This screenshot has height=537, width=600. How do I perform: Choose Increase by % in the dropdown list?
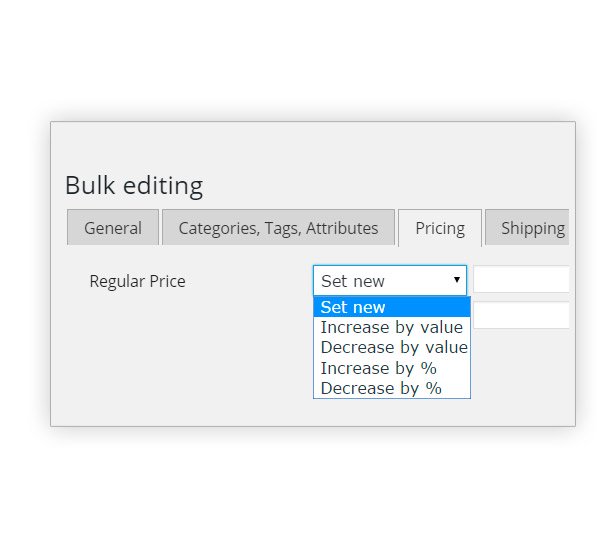click(378, 368)
